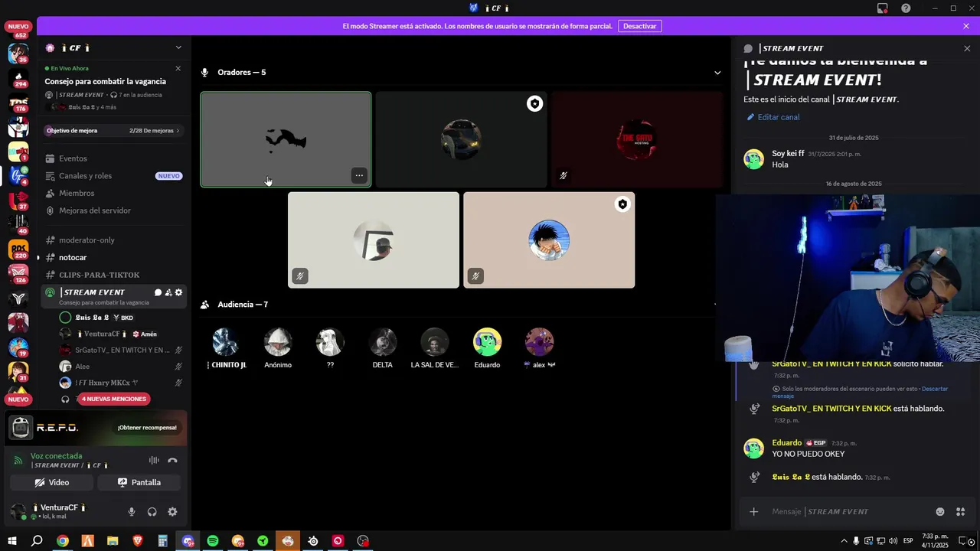Open TDS server with 176 badge
Viewport: 980px width, 551px height.
pyautogui.click(x=18, y=103)
